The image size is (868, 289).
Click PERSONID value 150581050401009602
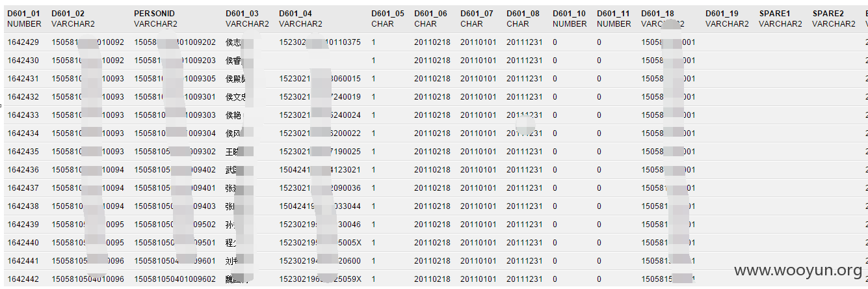tap(175, 279)
